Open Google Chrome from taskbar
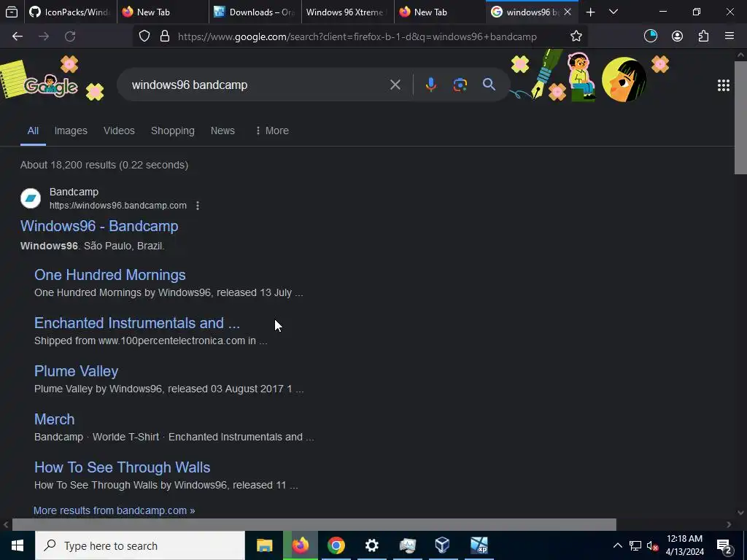Screen dimensions: 747x560 click(336, 545)
